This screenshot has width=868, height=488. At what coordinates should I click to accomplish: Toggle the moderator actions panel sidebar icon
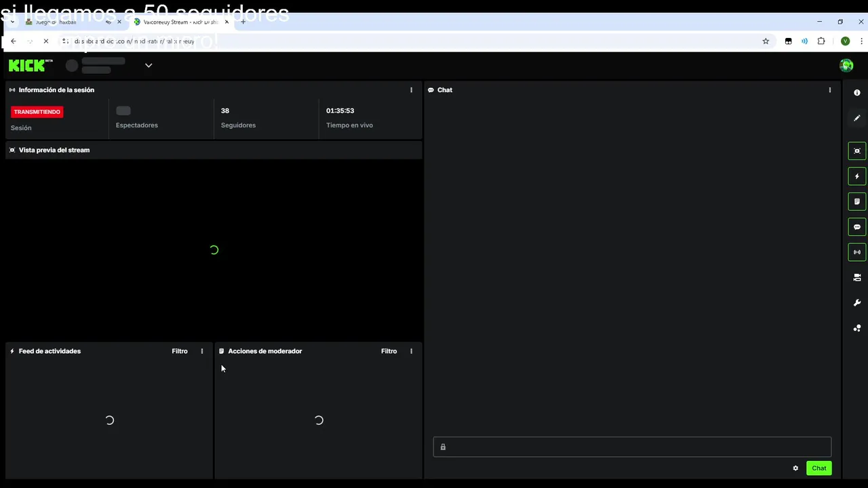pos(857,201)
